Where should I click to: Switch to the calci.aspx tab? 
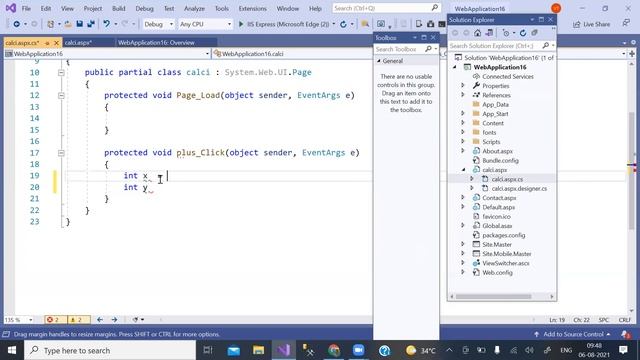pyautogui.click(x=78, y=42)
